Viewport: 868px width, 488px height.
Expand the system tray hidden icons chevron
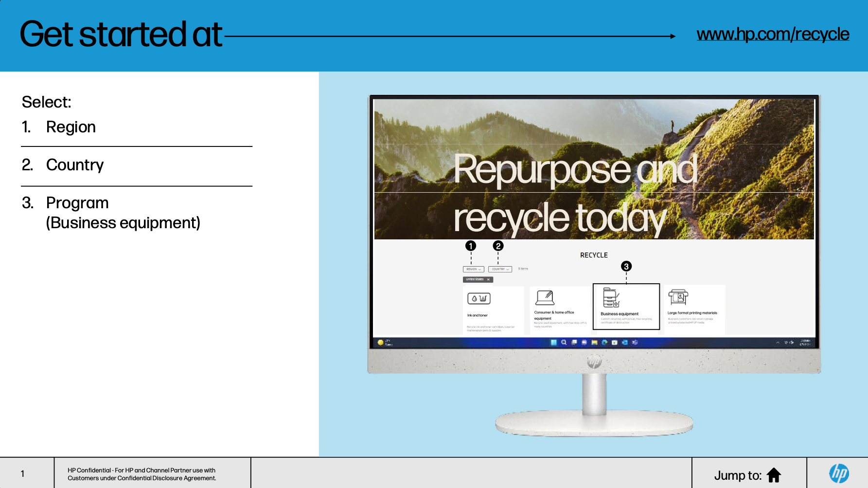point(778,343)
